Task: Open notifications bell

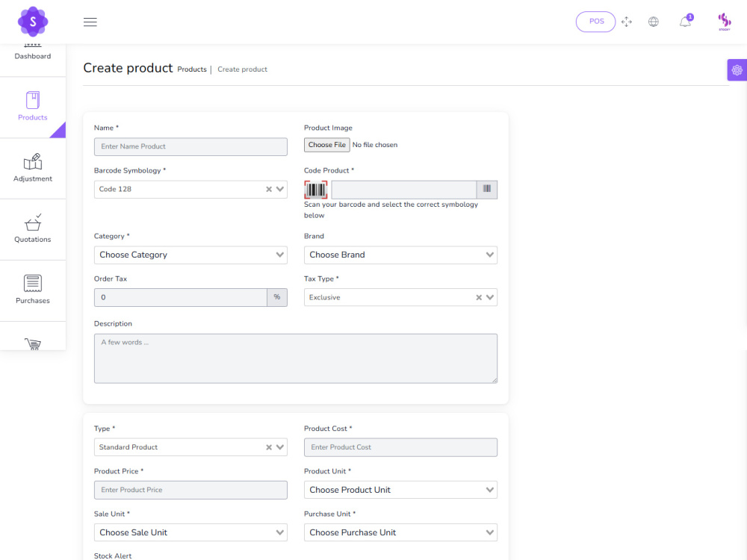Action: pyautogui.click(x=686, y=22)
